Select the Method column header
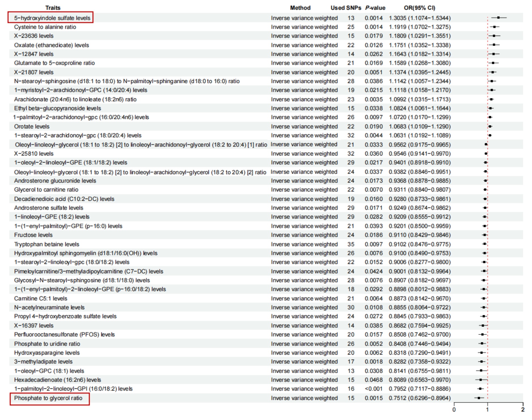The image size is (532, 420). pyautogui.click(x=300, y=8)
